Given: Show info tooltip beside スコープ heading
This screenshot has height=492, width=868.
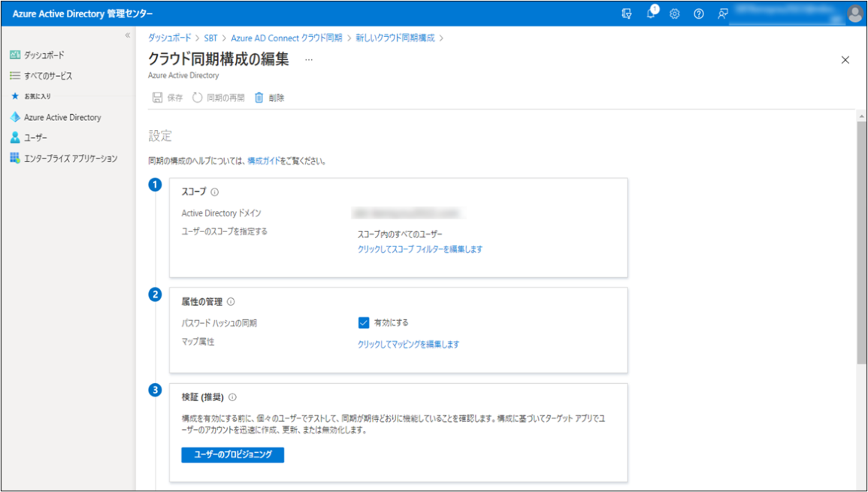Looking at the screenshot, I should pyautogui.click(x=215, y=192).
